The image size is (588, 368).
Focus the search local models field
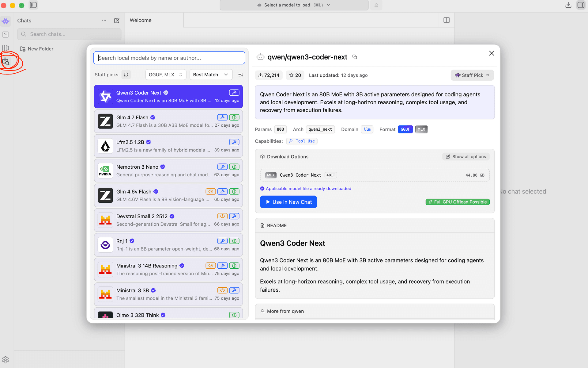click(169, 58)
